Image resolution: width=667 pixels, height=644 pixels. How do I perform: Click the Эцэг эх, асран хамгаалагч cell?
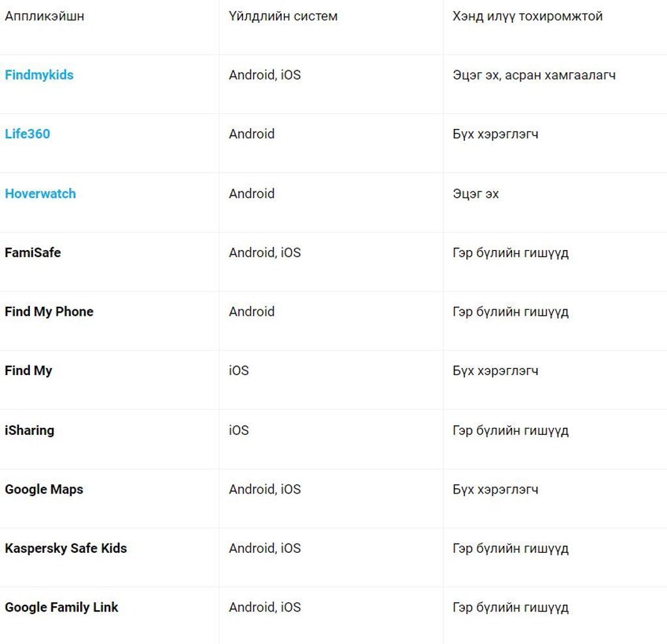point(534,75)
